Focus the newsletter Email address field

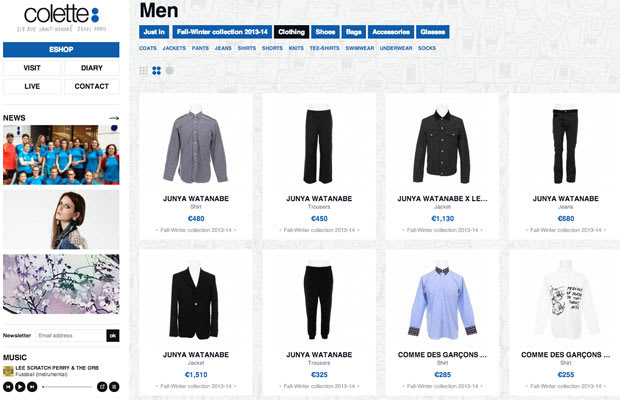pyautogui.click(x=70, y=336)
